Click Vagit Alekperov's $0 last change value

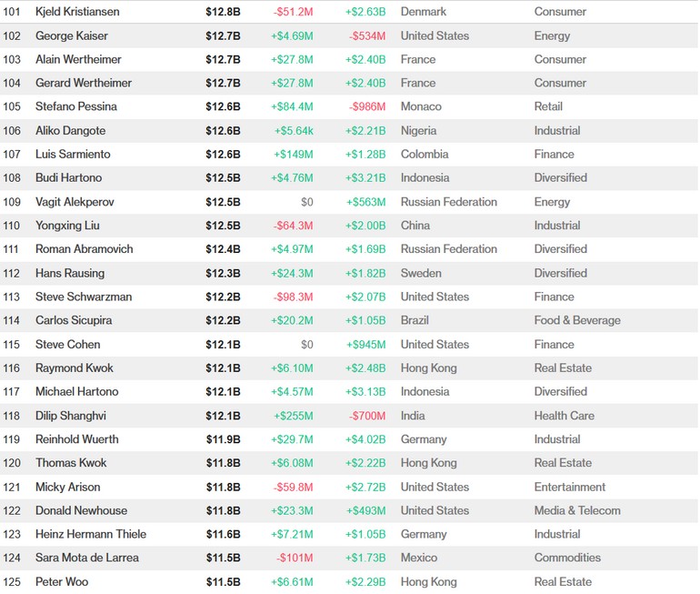tap(306, 202)
